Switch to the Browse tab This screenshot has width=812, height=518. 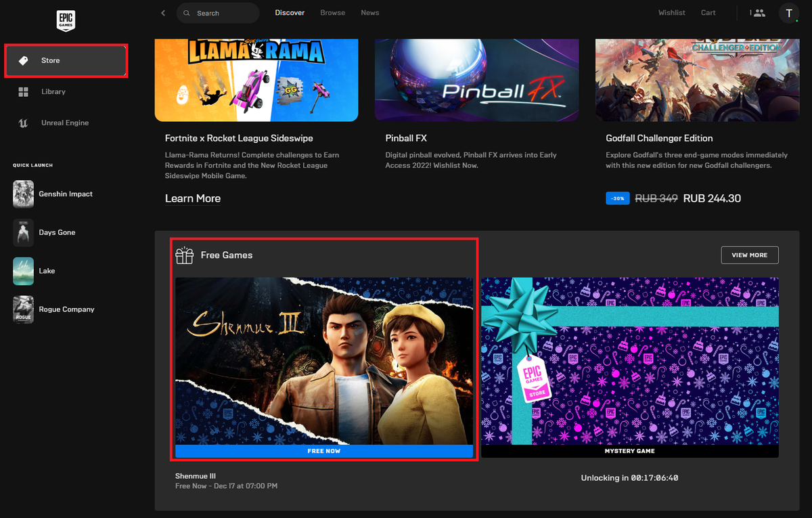(x=332, y=13)
